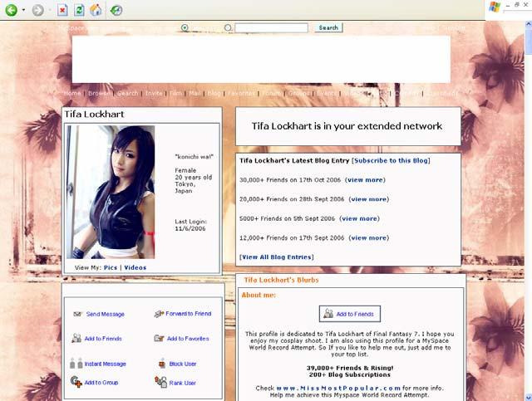Open the Forward button history dropdown arrow
This screenshot has width=532, height=401.
tap(49, 11)
